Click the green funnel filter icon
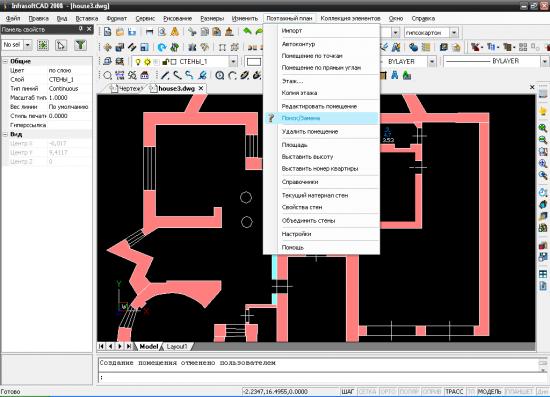 point(80,45)
